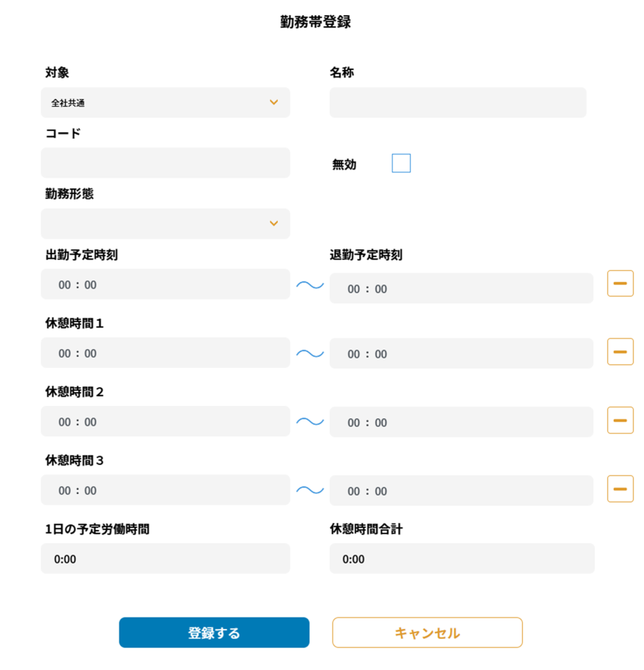
Task: Select the 出勤予定時刻 time field
Action: (x=165, y=285)
